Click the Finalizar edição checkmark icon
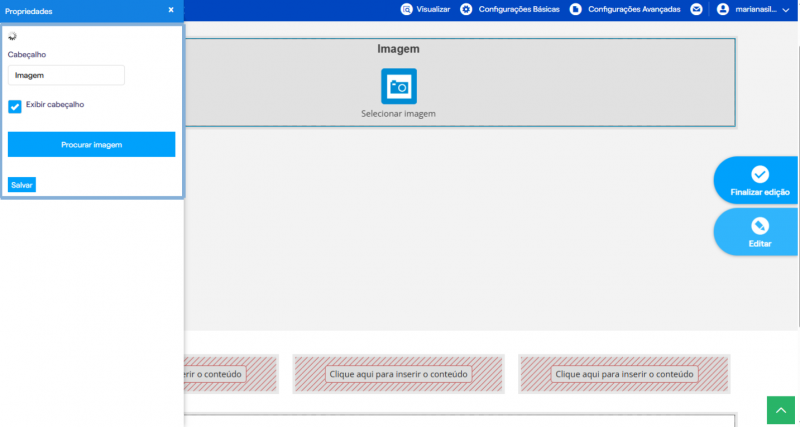800x427 pixels. [760, 174]
